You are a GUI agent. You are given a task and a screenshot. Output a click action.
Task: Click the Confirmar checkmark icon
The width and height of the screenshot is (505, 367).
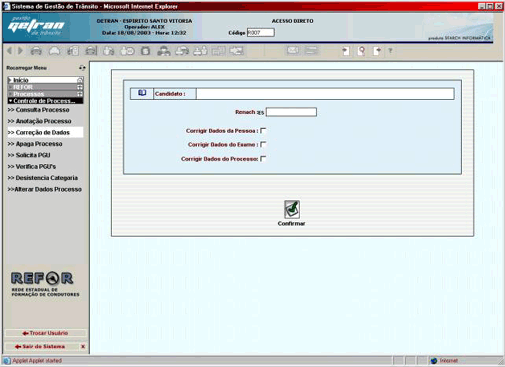[292, 209]
